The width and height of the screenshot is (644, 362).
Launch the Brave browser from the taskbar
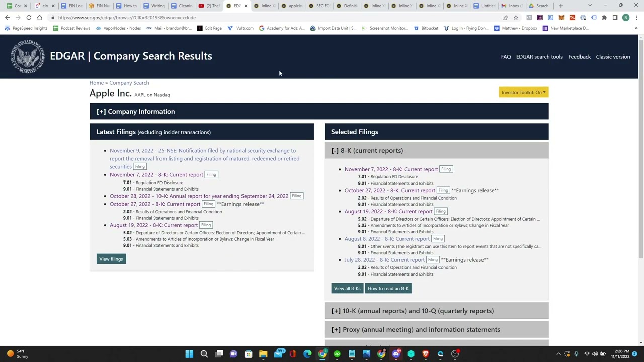(x=425, y=354)
